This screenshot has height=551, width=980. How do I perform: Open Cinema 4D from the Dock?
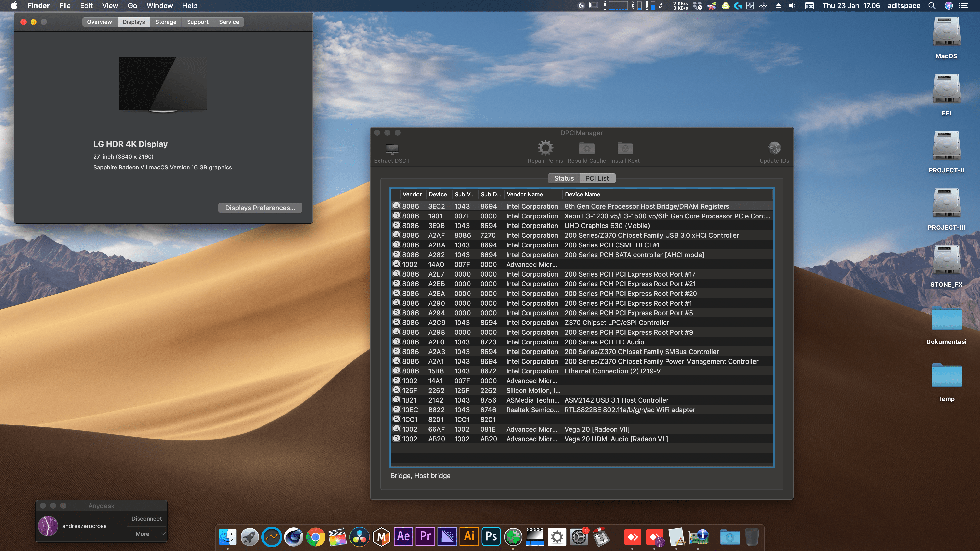pyautogui.click(x=294, y=537)
